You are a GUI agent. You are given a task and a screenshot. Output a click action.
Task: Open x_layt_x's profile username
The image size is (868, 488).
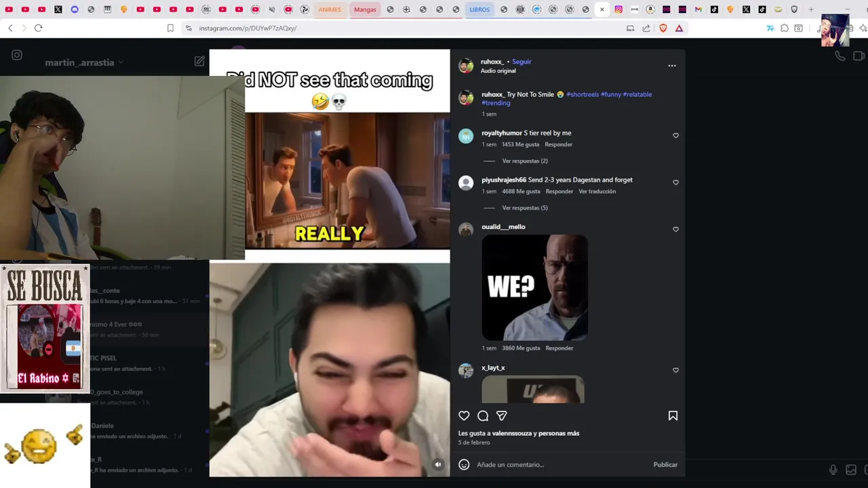coord(493,368)
